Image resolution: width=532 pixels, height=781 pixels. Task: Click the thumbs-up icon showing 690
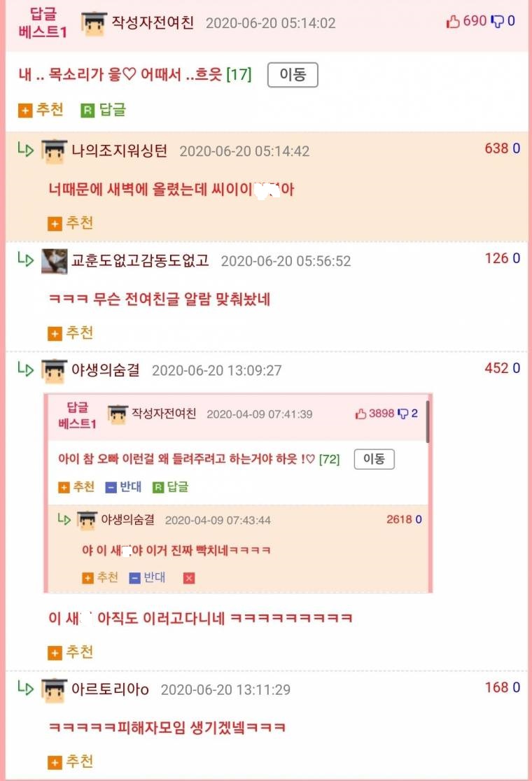click(x=453, y=22)
